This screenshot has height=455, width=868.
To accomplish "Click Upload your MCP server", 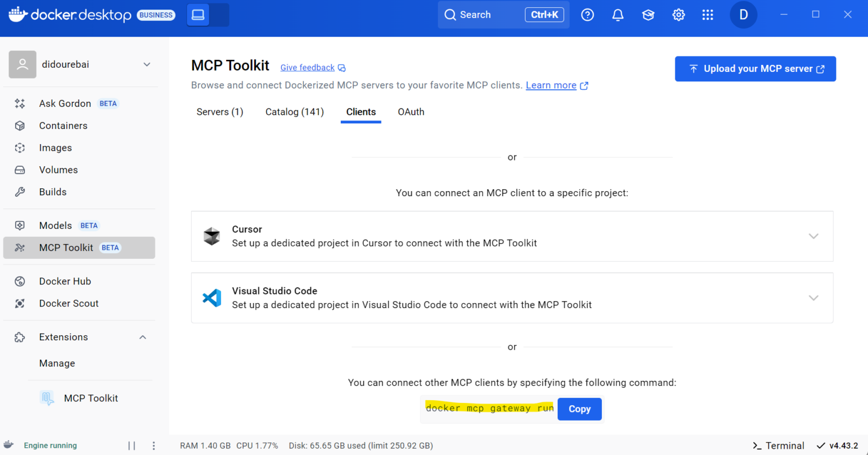I will tap(755, 68).
